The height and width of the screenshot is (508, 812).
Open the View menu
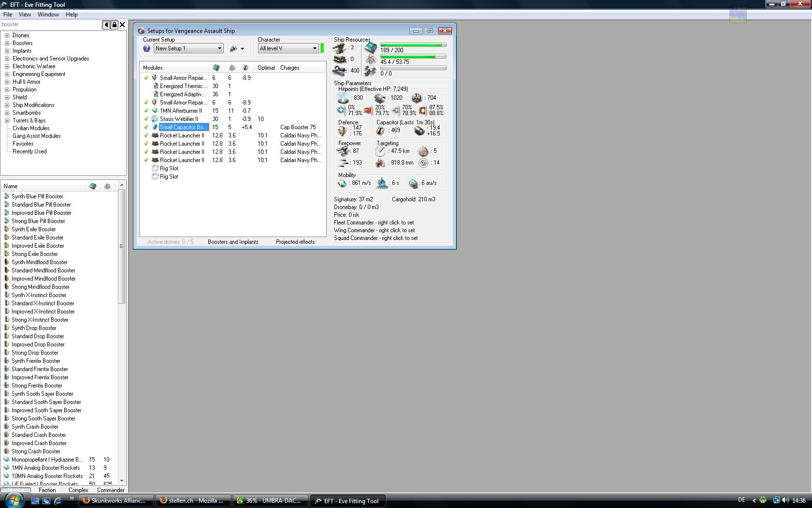[x=25, y=15]
